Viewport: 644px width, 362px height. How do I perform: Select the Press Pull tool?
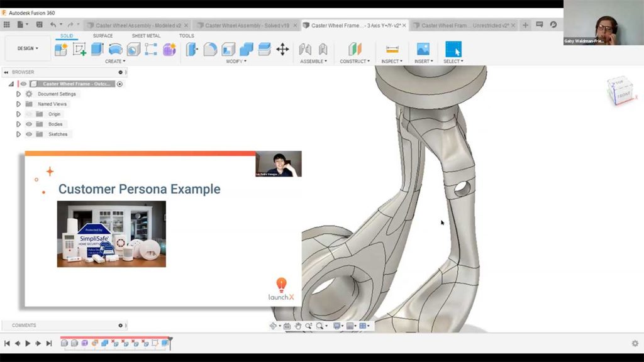(191, 48)
